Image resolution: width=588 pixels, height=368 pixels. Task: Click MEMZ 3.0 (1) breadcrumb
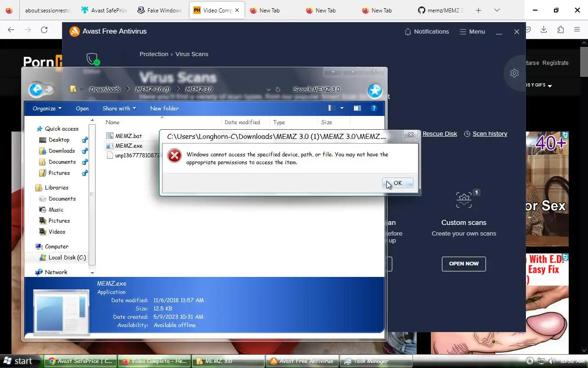tap(153, 89)
